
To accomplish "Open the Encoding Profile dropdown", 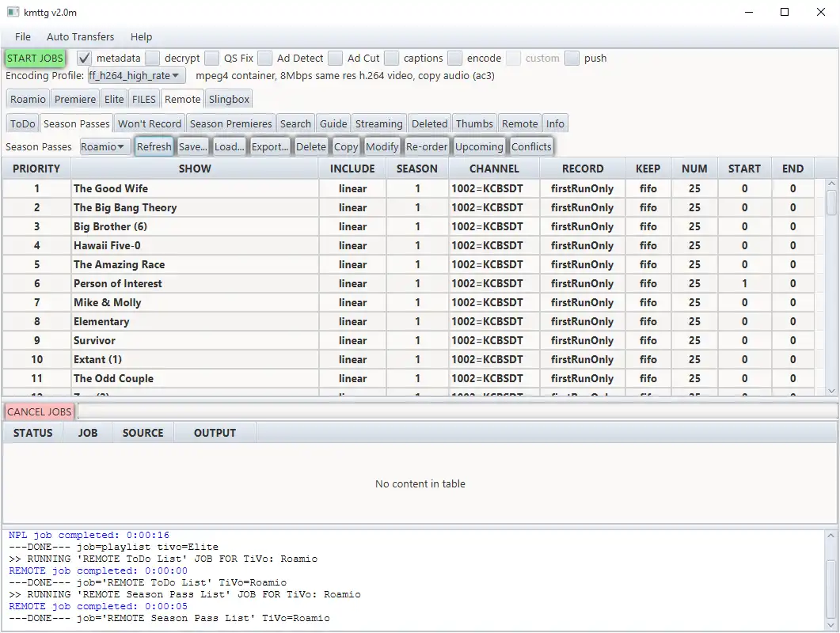I will [136, 76].
